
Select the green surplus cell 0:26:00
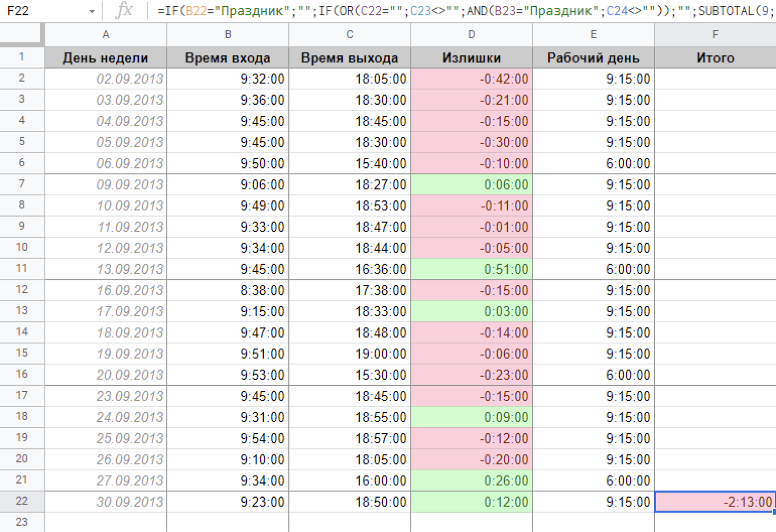472,481
